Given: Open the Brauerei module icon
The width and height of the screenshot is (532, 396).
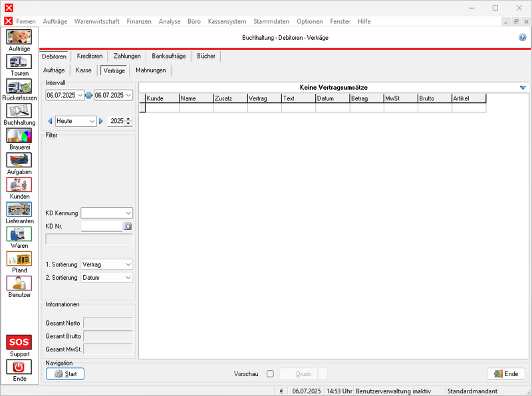Looking at the screenshot, I should (x=19, y=136).
